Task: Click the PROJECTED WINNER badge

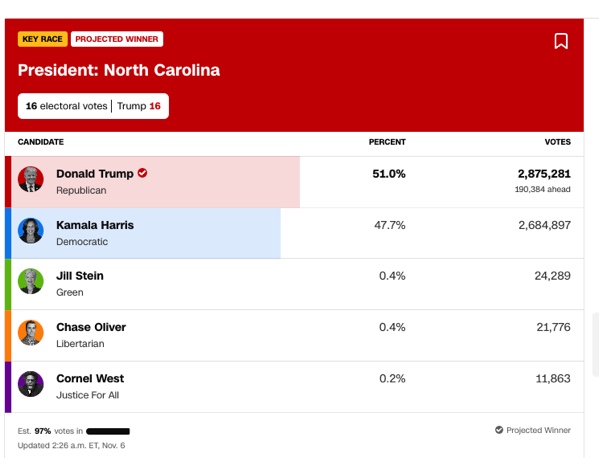Action: click(x=117, y=39)
